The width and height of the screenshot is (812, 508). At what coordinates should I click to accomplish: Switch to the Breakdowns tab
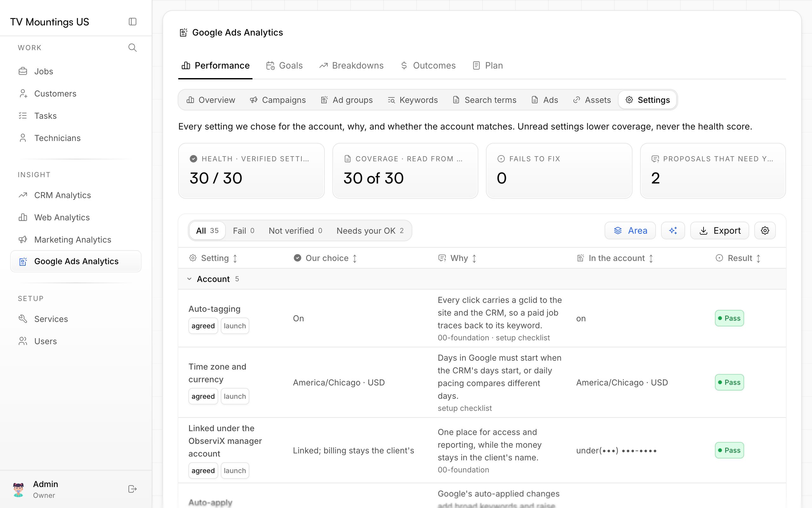351,65
